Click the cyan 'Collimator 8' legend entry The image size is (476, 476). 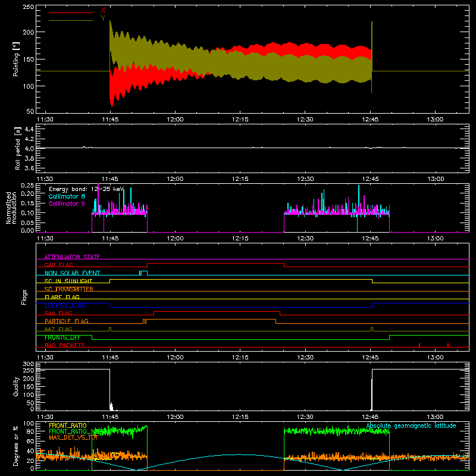[x=67, y=196]
